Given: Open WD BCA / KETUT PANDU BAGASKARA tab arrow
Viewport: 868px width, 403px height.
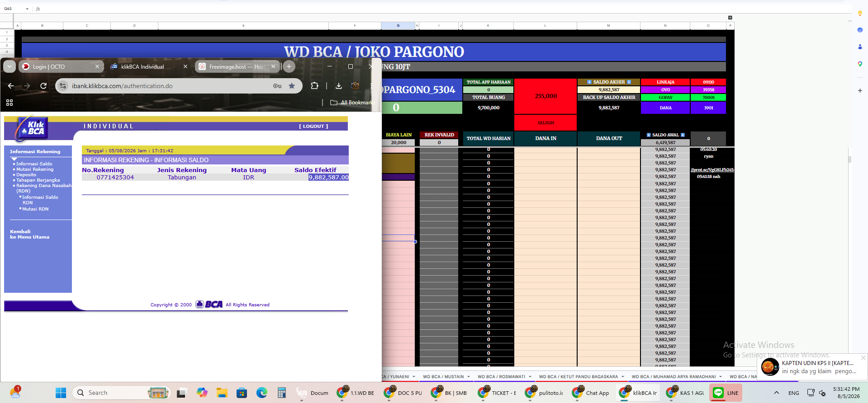Looking at the screenshot, I should pyautogui.click(x=623, y=377).
